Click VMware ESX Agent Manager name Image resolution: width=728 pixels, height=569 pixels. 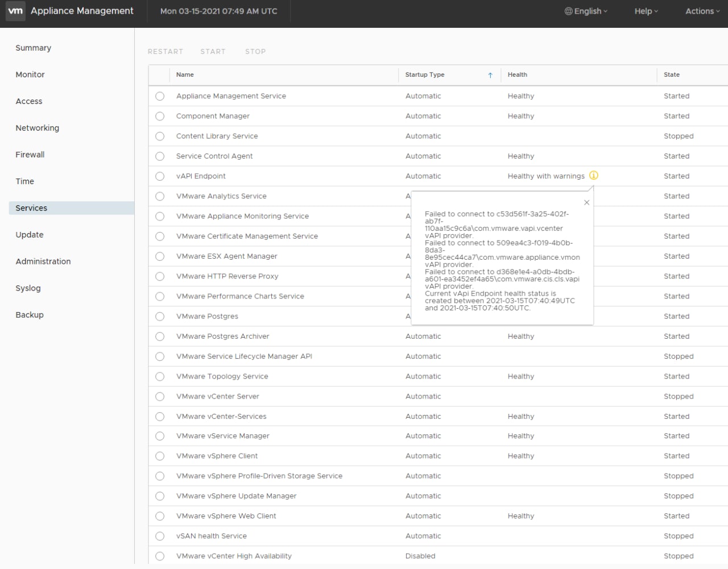227,256
